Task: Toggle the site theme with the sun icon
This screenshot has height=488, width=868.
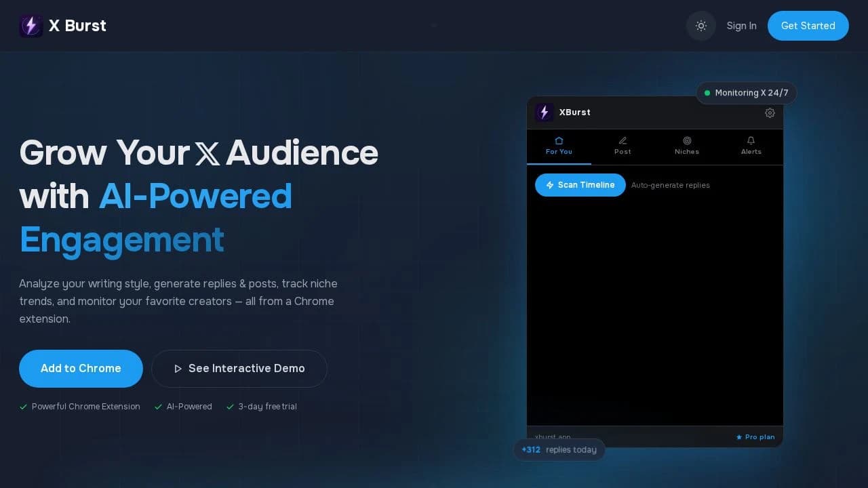Action: [x=701, y=26]
